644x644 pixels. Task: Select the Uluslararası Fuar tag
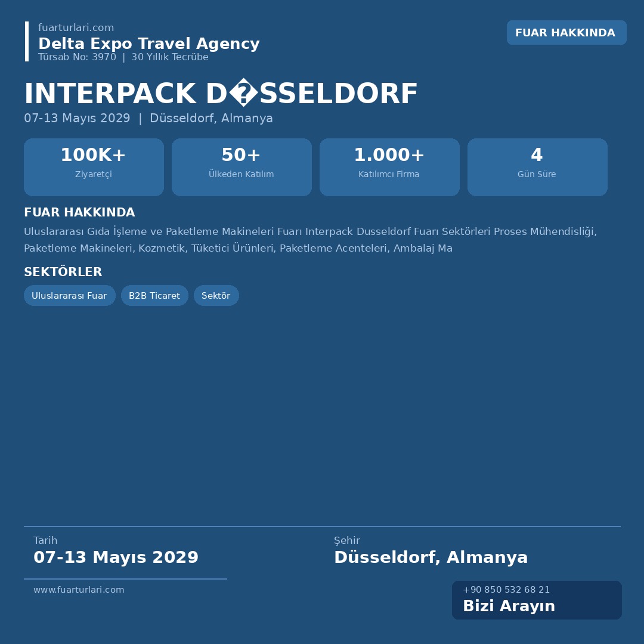point(69,295)
